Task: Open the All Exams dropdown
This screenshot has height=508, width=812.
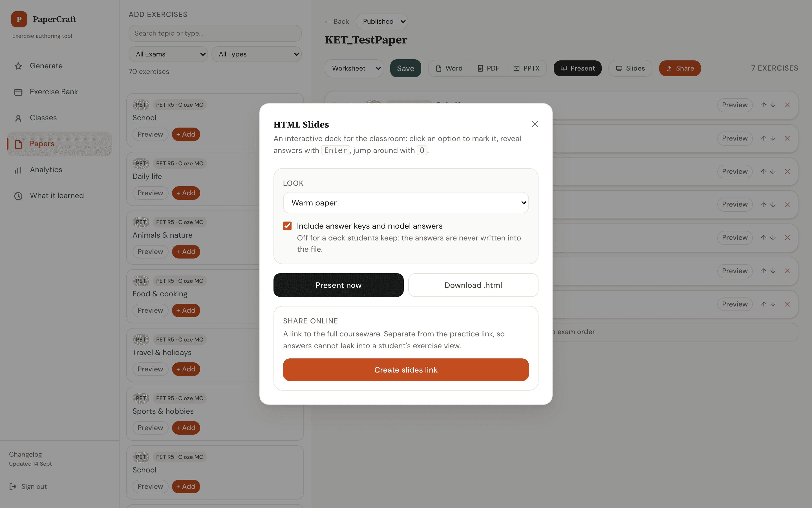Action: (168, 54)
